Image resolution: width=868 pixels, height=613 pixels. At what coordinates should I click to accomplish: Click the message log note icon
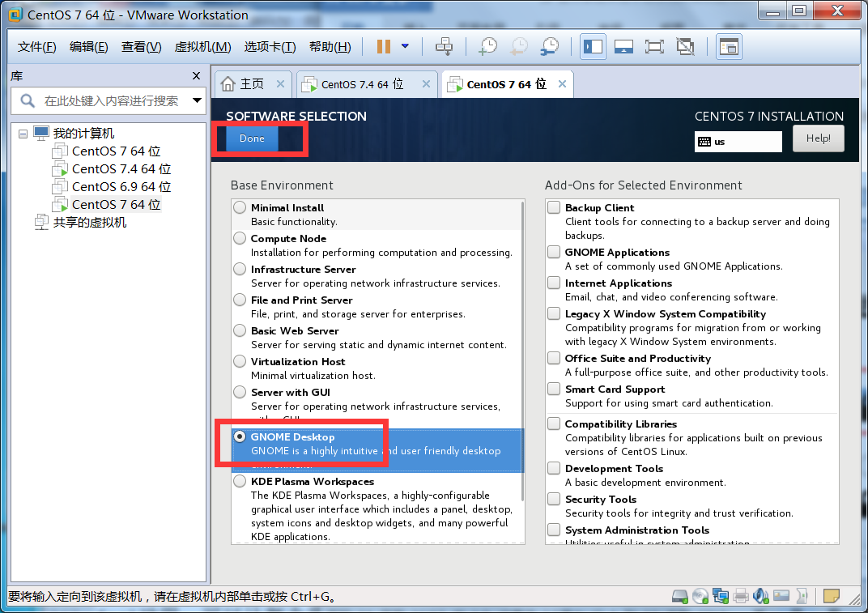pyautogui.click(x=831, y=596)
